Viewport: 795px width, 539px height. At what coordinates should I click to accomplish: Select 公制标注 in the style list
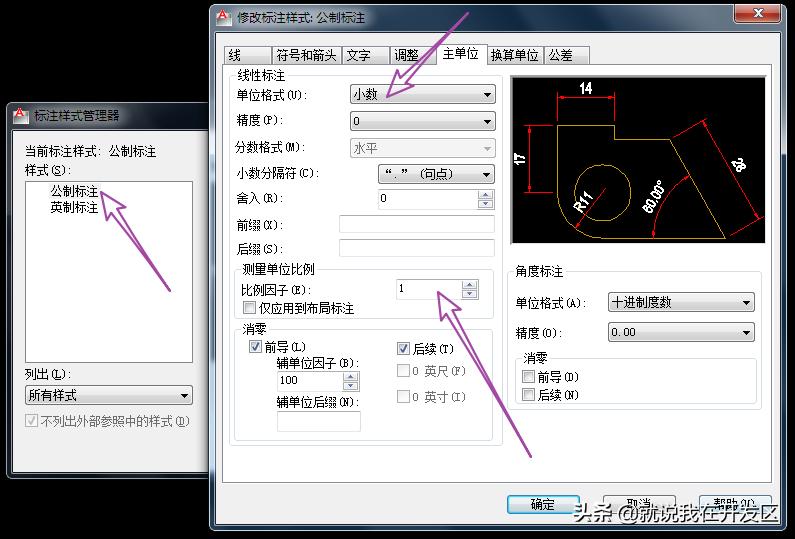click(74, 191)
